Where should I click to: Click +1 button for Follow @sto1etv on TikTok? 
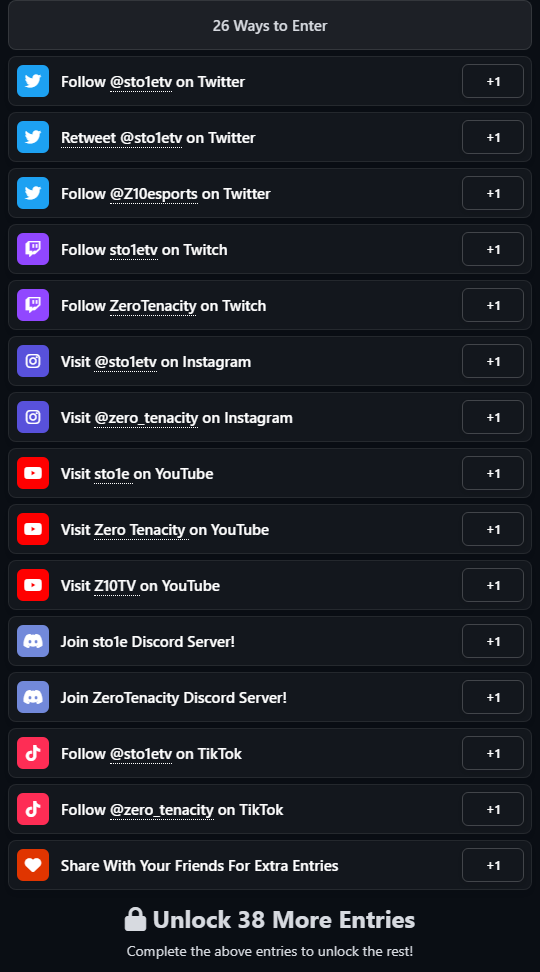(x=493, y=753)
